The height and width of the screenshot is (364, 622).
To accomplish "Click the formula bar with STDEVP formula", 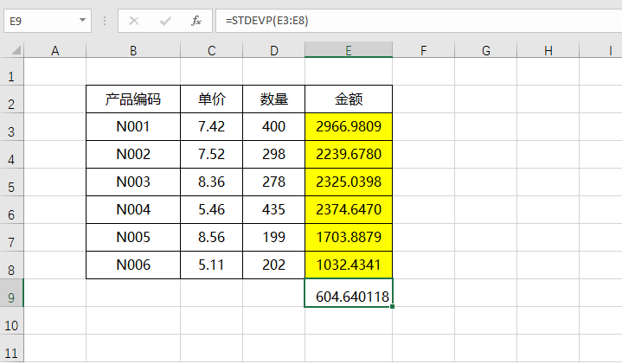I will pyautogui.click(x=415, y=20).
